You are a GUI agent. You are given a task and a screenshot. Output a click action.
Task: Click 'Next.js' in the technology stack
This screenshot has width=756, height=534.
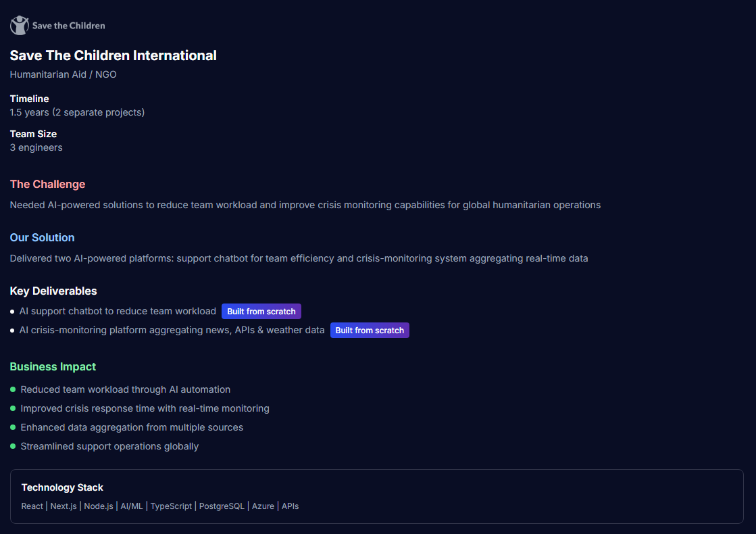pyautogui.click(x=64, y=506)
